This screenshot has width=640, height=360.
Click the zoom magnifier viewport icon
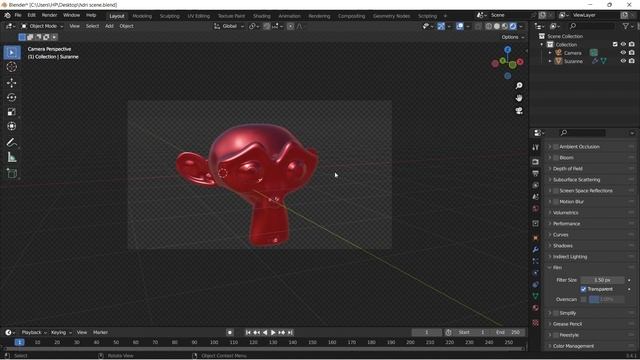[x=519, y=86]
